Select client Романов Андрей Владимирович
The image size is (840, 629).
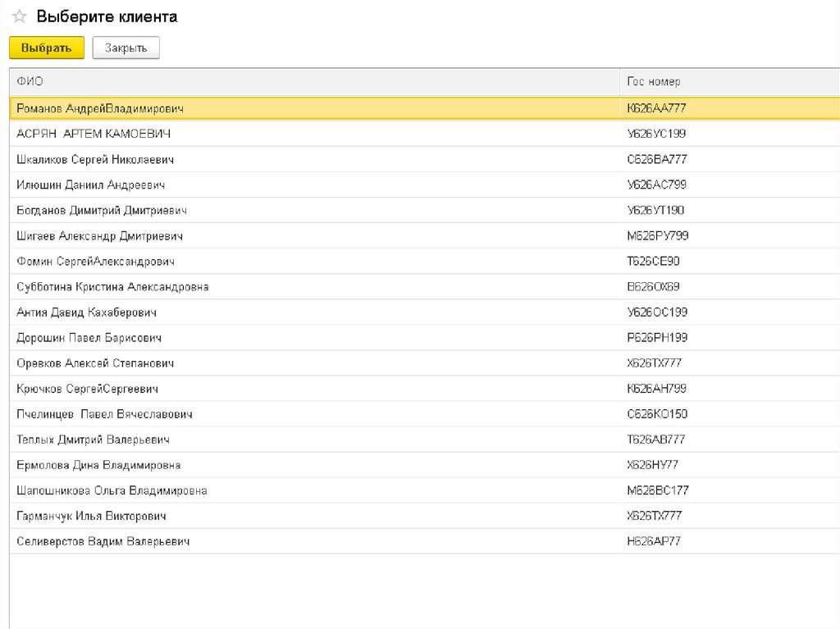(100, 108)
